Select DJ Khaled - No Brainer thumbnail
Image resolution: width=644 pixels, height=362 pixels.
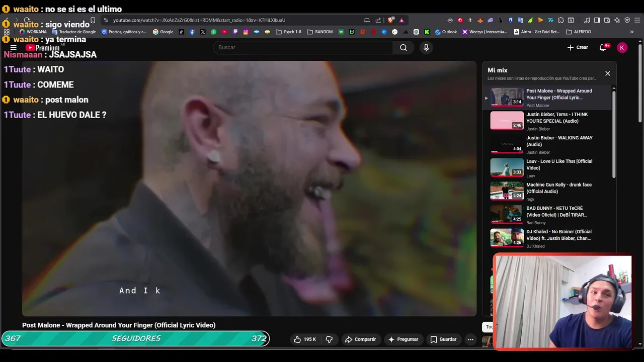(507, 238)
